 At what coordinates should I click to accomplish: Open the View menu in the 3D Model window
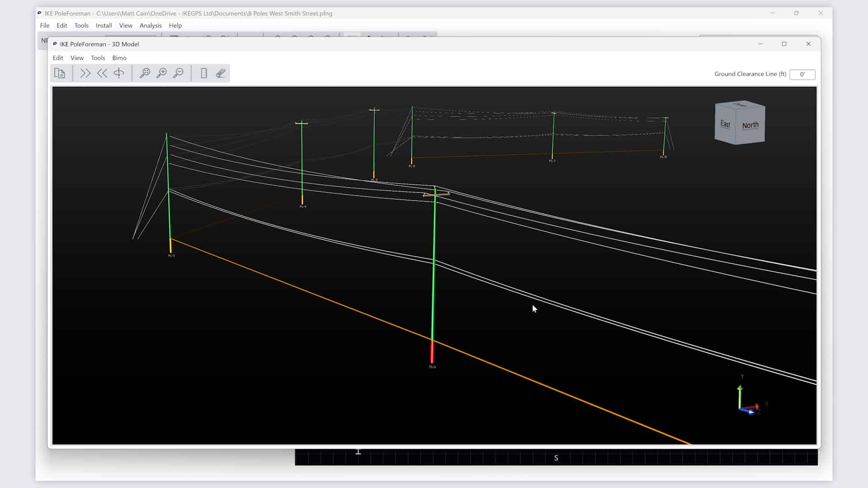(77, 58)
